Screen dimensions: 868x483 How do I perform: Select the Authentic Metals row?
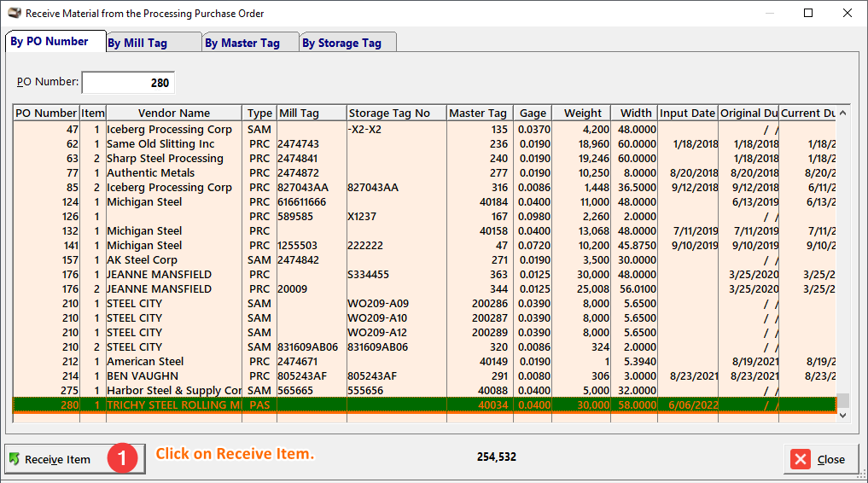(424, 172)
